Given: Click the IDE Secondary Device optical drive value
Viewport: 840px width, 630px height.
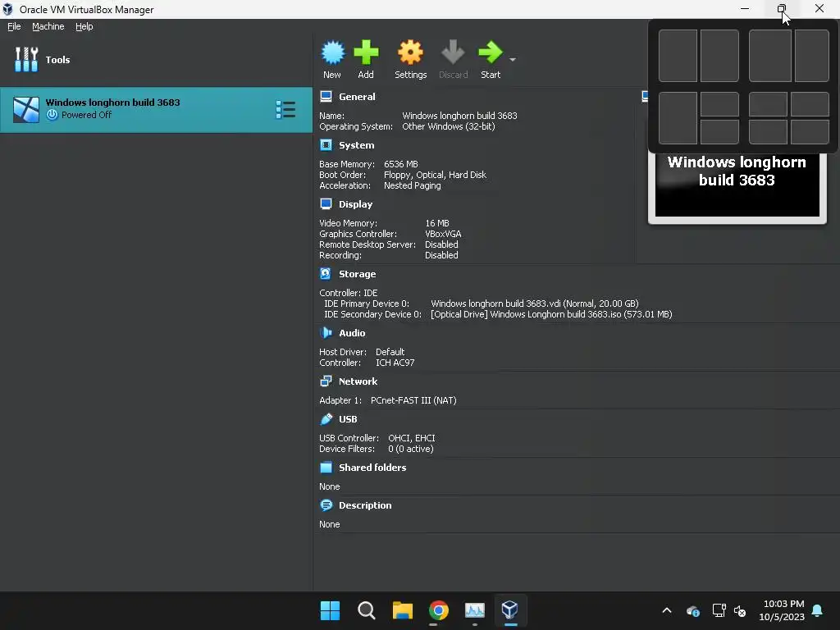Looking at the screenshot, I should coord(551,314).
